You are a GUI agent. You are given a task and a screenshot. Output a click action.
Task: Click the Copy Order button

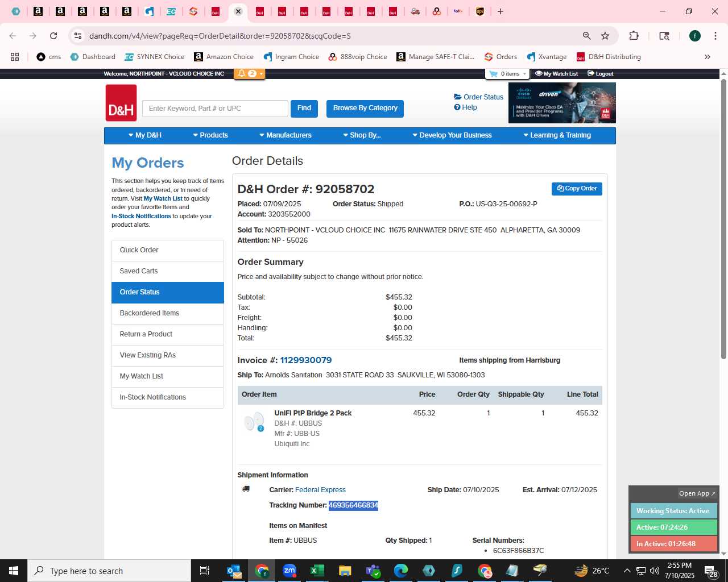[x=577, y=189]
